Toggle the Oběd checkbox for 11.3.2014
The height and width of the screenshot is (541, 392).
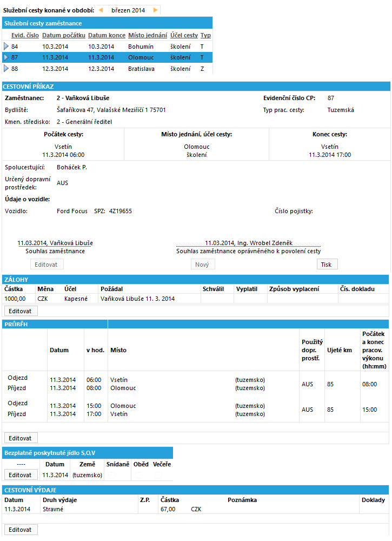138,475
